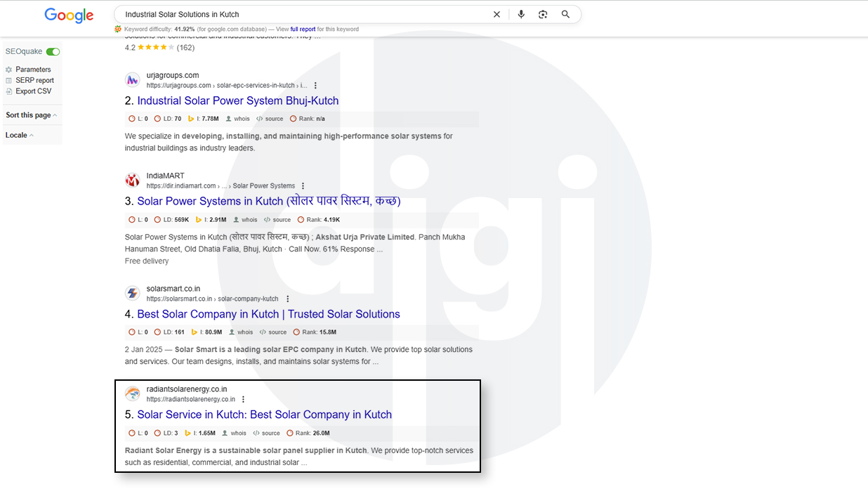The height and width of the screenshot is (496, 868).
Task: Select Export CSV in SEOquake panel
Action: point(33,91)
